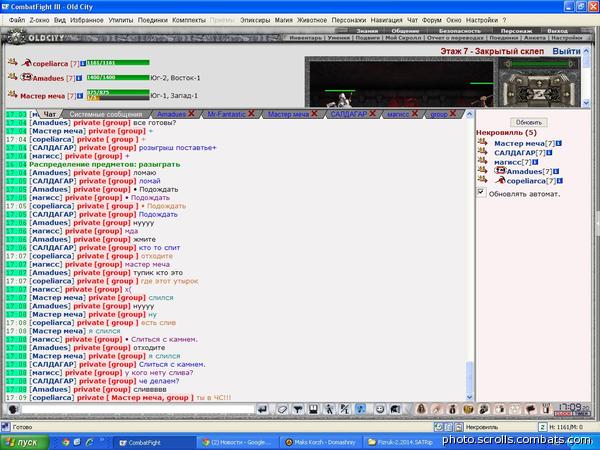Viewport: 600px width, 450px height.
Task: Click the money bag icon in bottom toolbar
Action: pos(452,409)
